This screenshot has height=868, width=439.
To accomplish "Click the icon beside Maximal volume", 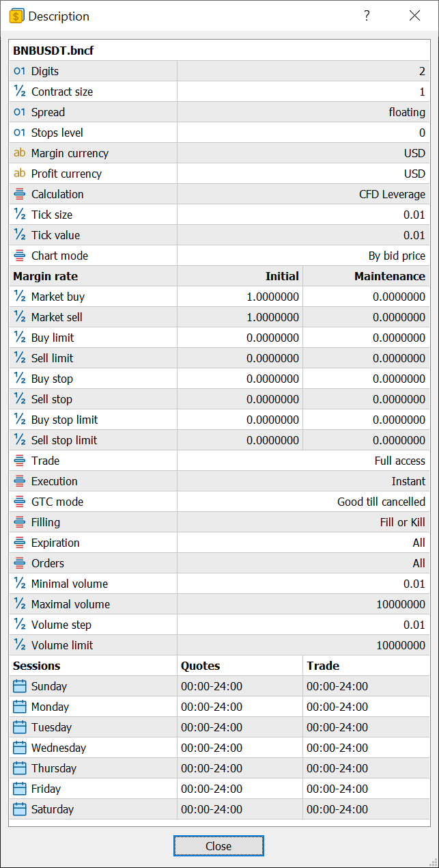I will 19,604.
